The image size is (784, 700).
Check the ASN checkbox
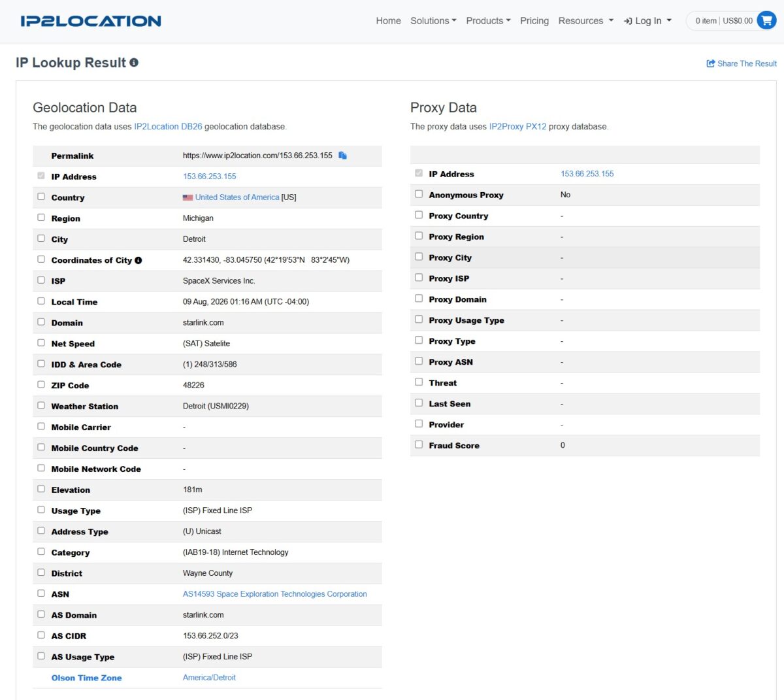click(x=41, y=593)
